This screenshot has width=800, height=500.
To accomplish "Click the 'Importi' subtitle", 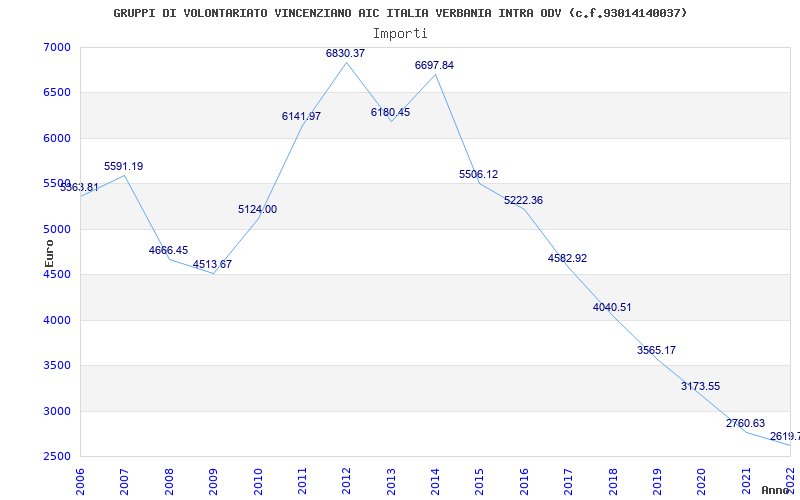I will (400, 34).
